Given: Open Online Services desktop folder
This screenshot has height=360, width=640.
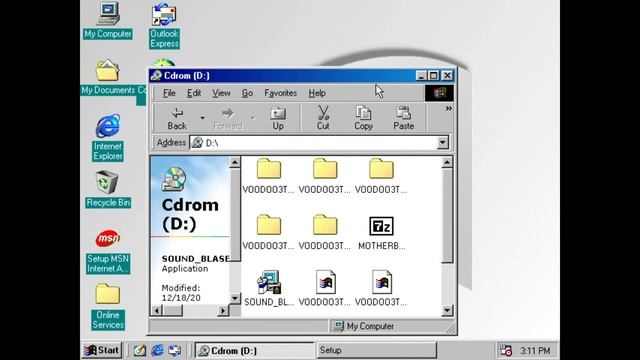Looking at the screenshot, I should (x=108, y=306).
